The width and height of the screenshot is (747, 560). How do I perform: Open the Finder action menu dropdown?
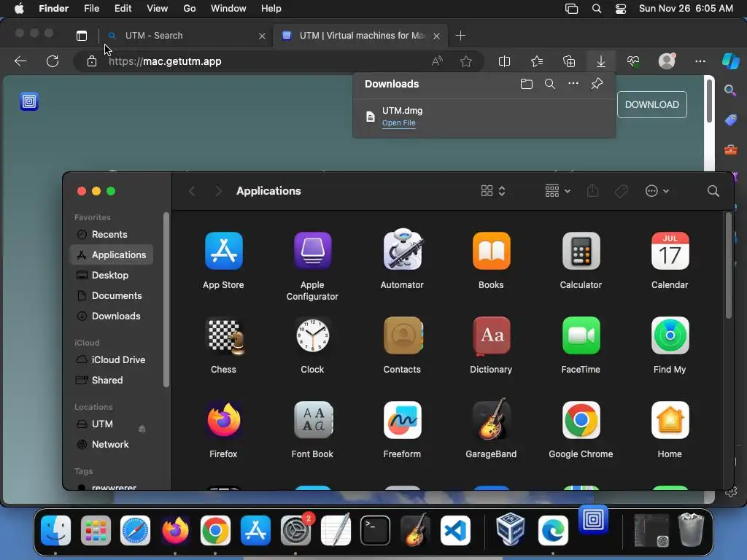[657, 191]
